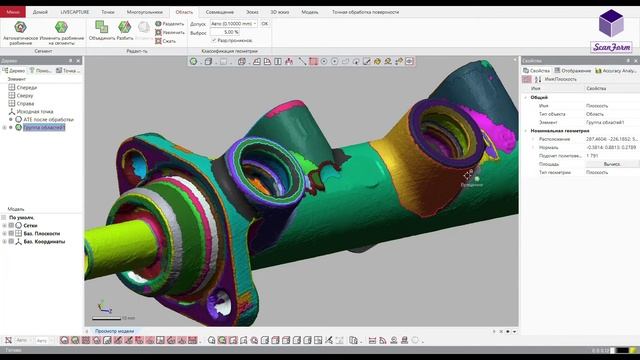The image size is (640, 360).
Task: Click the selection filter clear icon in bottom toolbar
Action: click(x=8, y=340)
